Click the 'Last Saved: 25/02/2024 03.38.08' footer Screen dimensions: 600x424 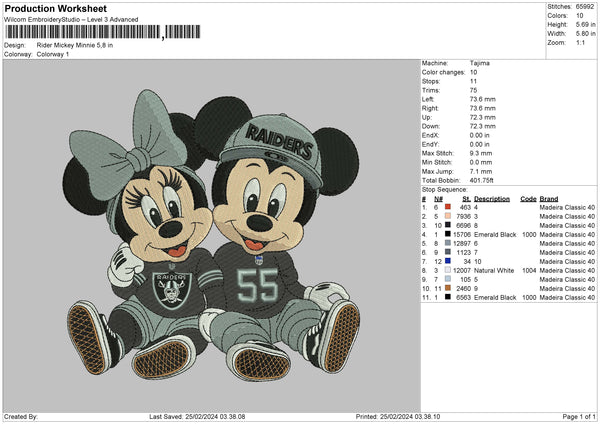pyautogui.click(x=197, y=416)
